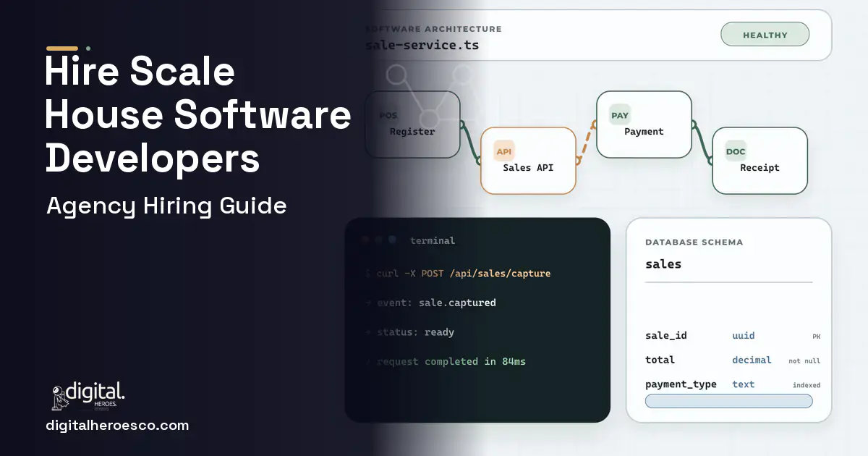Image resolution: width=868 pixels, height=456 pixels.
Task: Click the decimal type value
Action: 752,360
